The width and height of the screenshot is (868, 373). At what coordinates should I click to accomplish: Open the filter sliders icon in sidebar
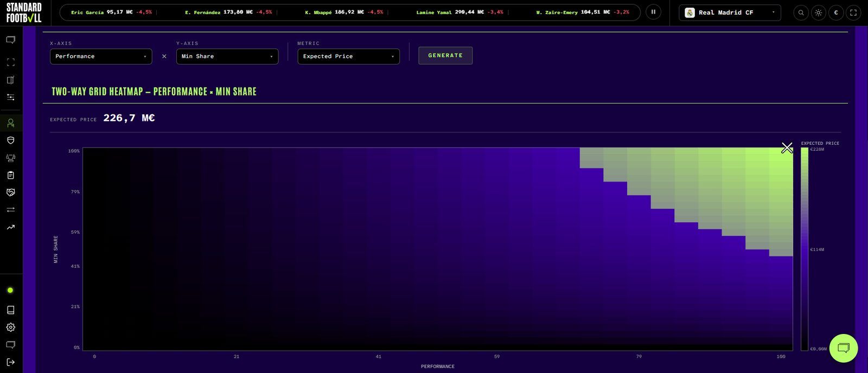[10, 97]
